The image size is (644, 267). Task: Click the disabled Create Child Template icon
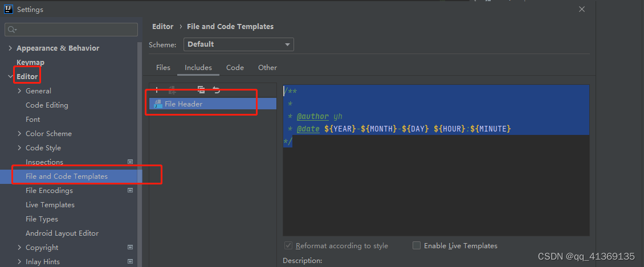pyautogui.click(x=172, y=90)
